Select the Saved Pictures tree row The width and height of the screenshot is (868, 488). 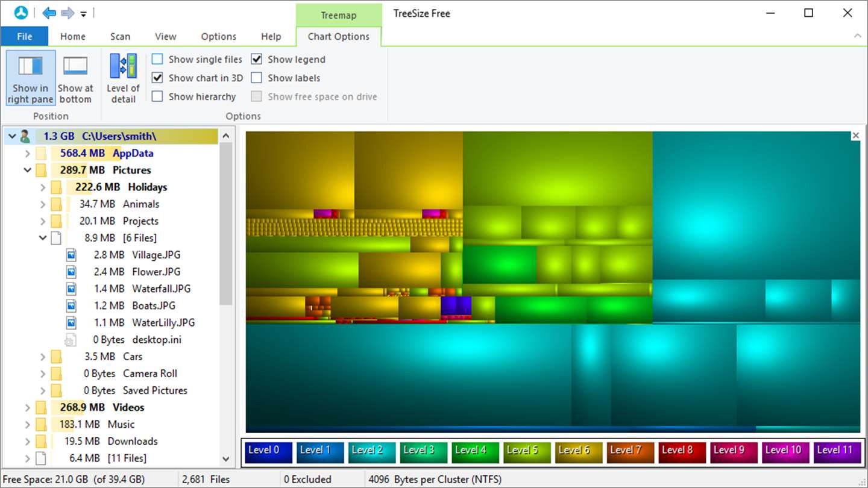[x=111, y=390]
